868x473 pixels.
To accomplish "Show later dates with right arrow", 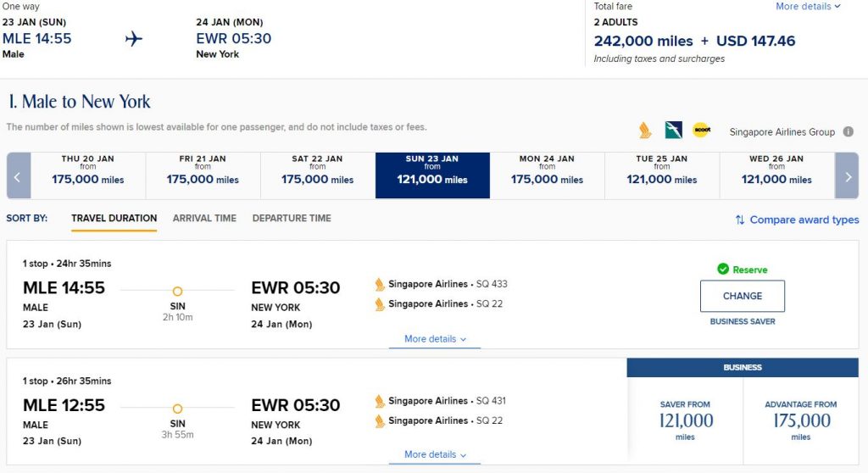I will [x=847, y=176].
